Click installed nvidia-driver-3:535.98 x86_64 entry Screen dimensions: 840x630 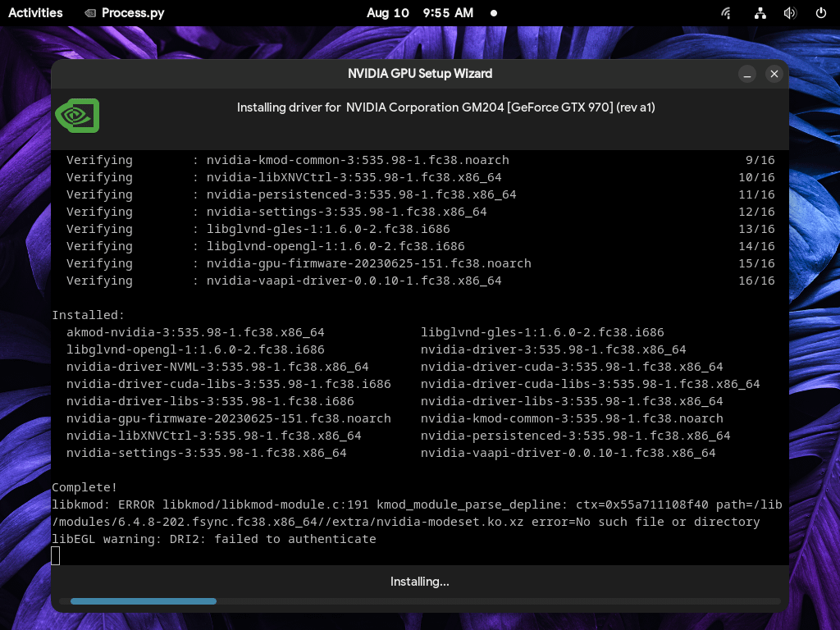[x=554, y=349]
